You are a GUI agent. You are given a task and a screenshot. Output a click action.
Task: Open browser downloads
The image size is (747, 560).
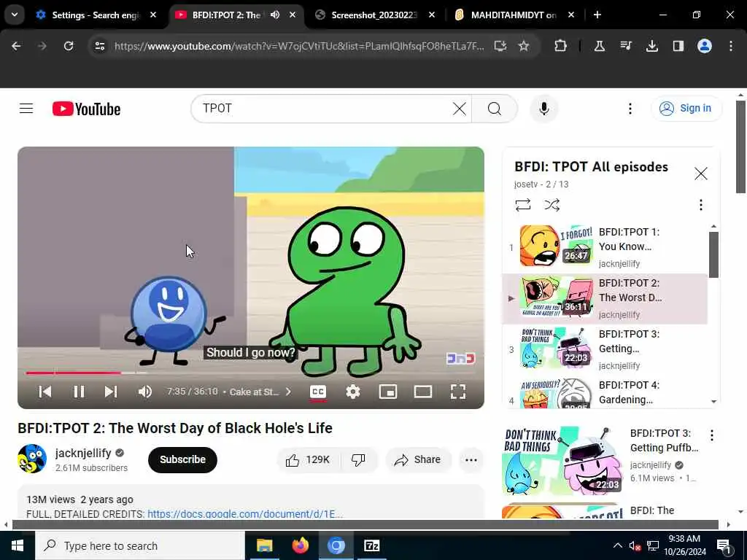pyautogui.click(x=651, y=46)
